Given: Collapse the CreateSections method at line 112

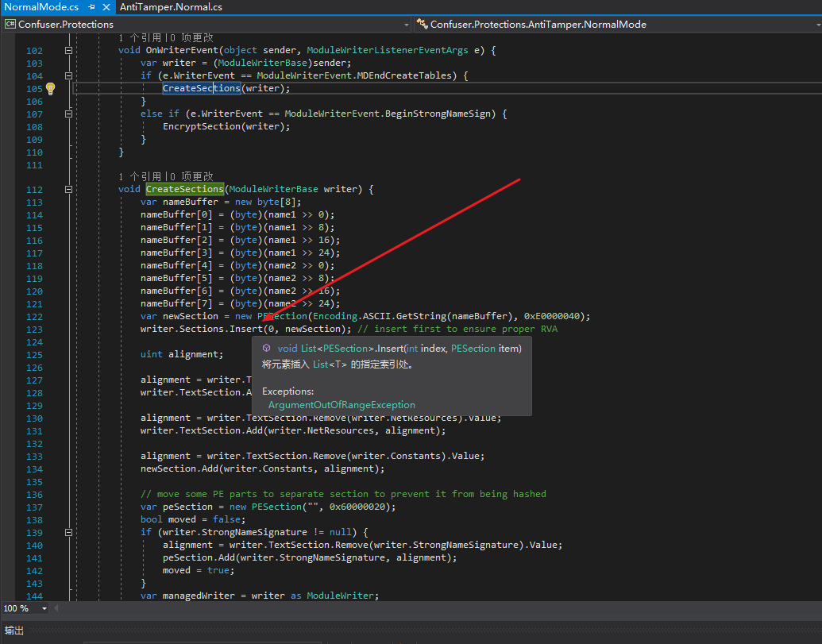Looking at the screenshot, I should coord(68,189).
